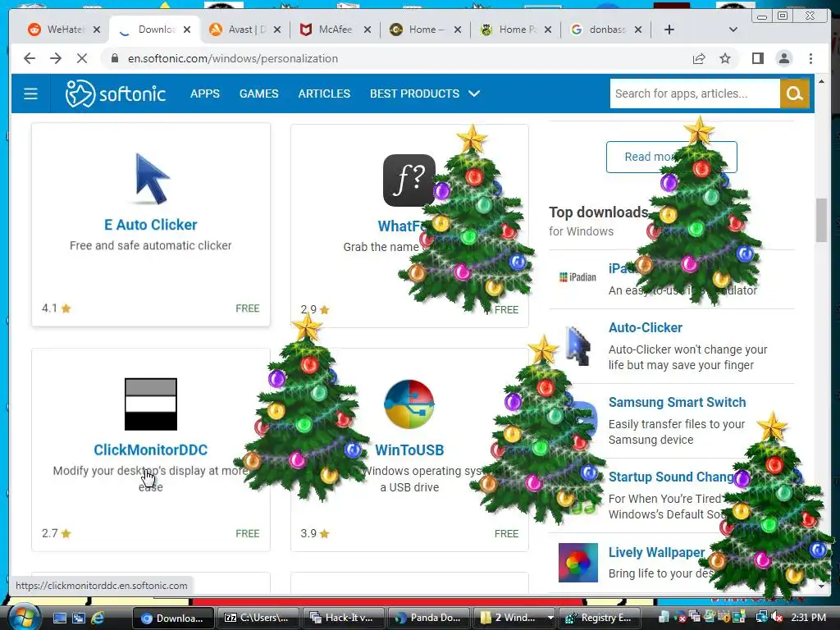Image resolution: width=840 pixels, height=630 pixels.
Task: Go forward with the browser forward arrow
Action: (x=56, y=58)
